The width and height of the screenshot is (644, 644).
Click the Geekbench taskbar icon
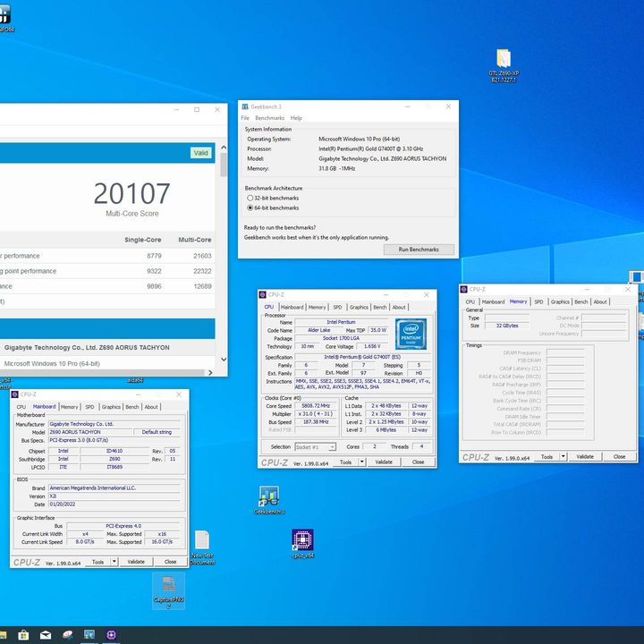(89, 635)
